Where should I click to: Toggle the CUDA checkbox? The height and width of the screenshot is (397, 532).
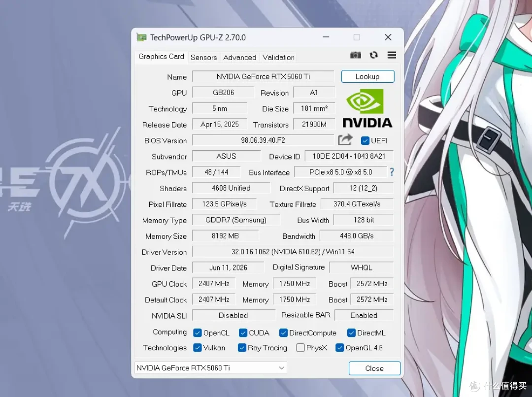coord(242,333)
